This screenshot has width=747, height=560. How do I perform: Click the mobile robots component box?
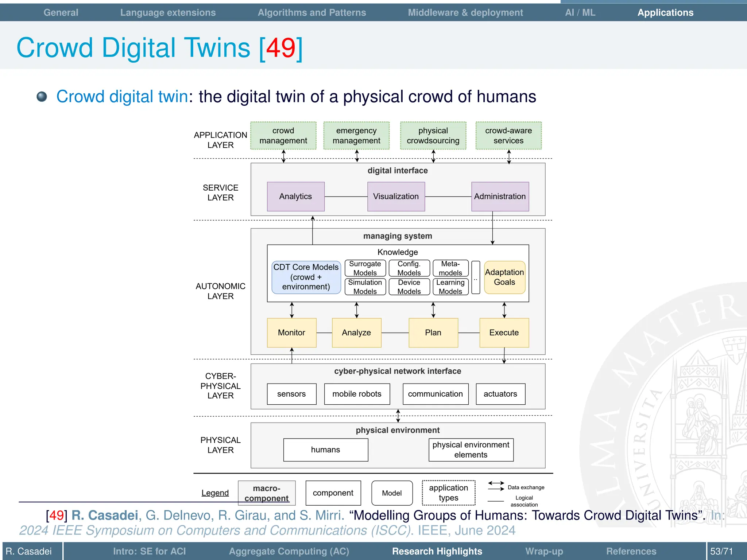click(356, 394)
